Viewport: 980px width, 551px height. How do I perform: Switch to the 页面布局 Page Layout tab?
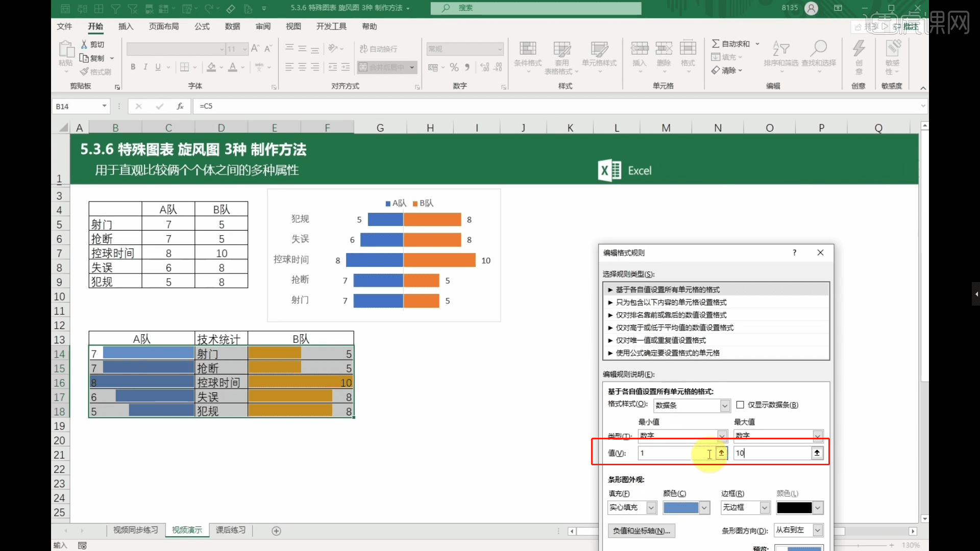164,27
